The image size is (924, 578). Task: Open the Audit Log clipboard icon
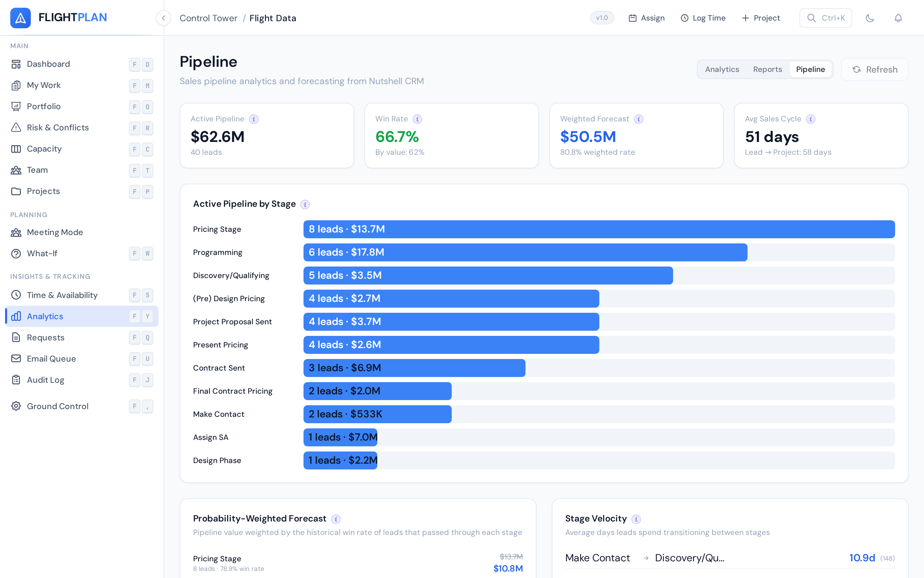pos(16,380)
